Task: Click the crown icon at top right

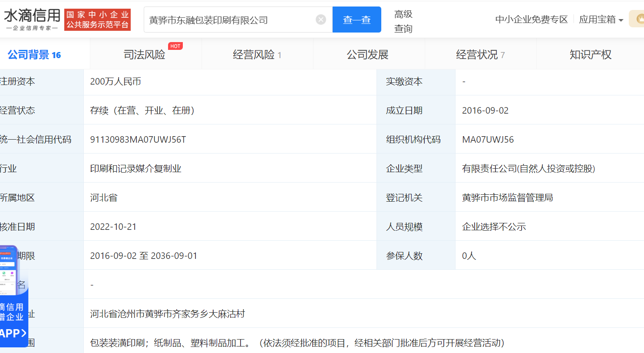Action: 639,19
